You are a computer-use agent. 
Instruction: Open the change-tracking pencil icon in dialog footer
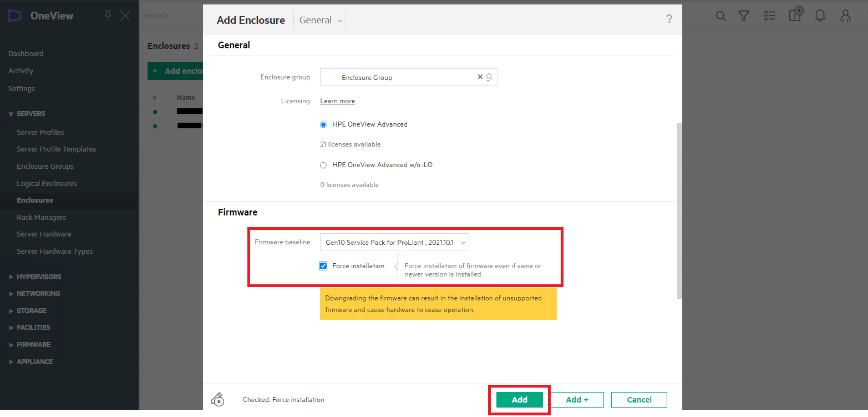click(x=217, y=399)
